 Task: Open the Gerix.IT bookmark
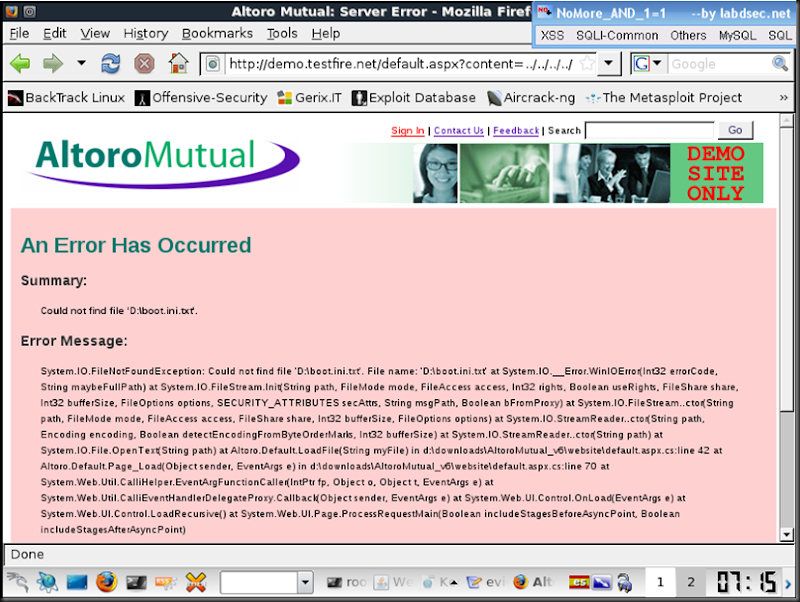309,98
